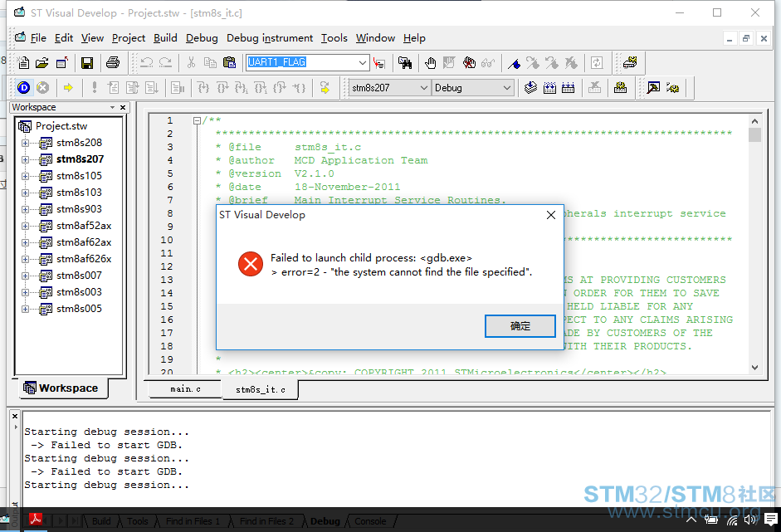Expand the stm8s105 tree node

(25, 176)
